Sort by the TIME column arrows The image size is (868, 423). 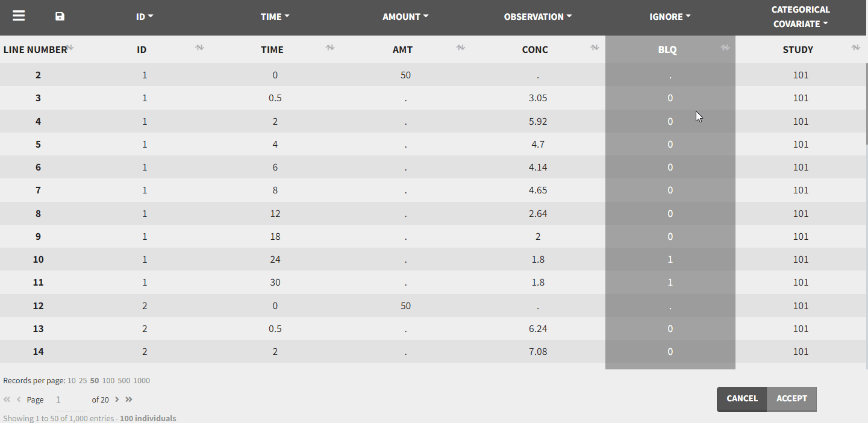[330, 48]
